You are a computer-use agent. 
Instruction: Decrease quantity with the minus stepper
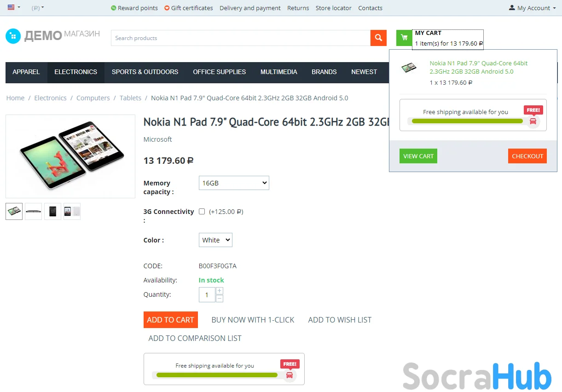(x=220, y=299)
